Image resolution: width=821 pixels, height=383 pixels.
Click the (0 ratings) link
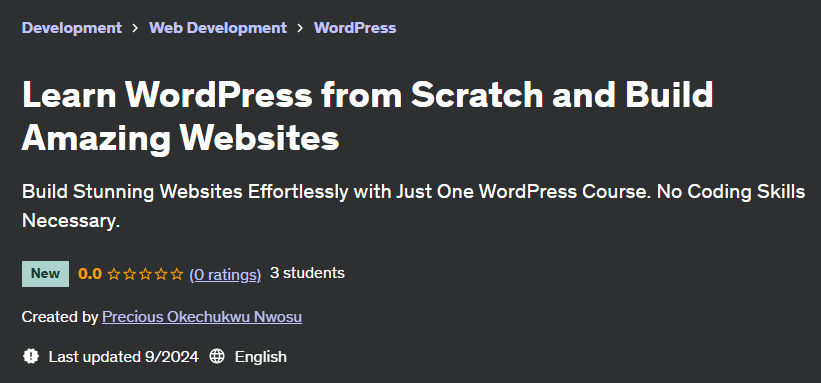point(225,274)
